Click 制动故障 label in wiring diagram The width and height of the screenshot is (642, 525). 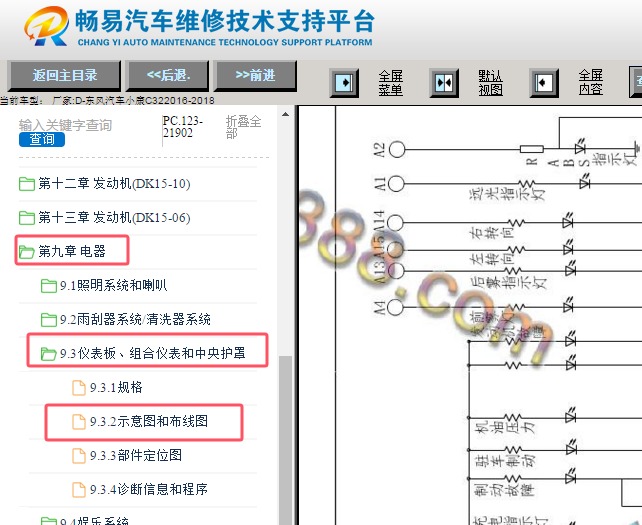(x=505, y=490)
